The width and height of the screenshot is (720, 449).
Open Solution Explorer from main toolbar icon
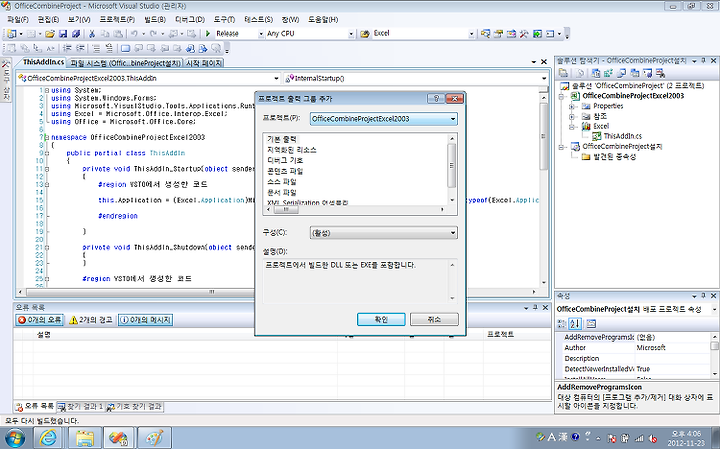pos(485,34)
